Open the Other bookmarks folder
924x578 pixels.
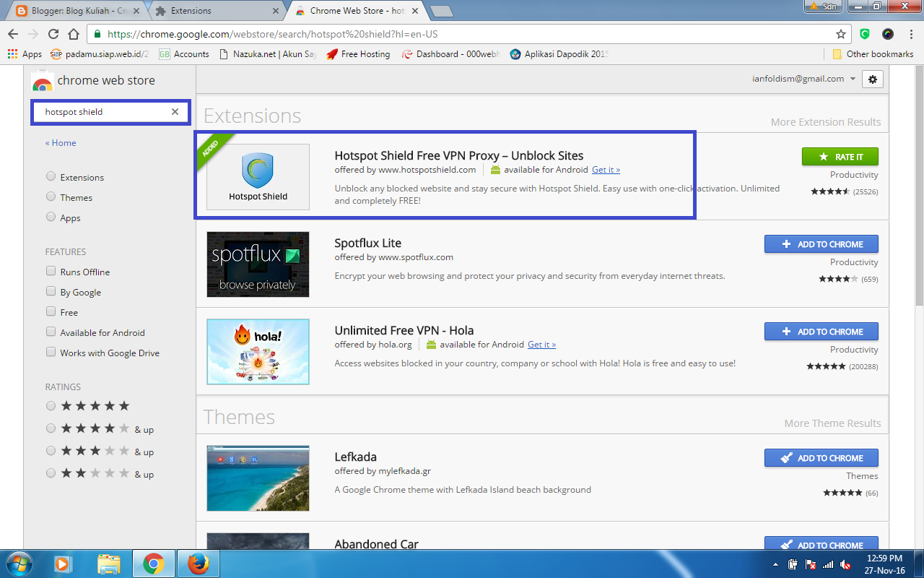pos(873,54)
